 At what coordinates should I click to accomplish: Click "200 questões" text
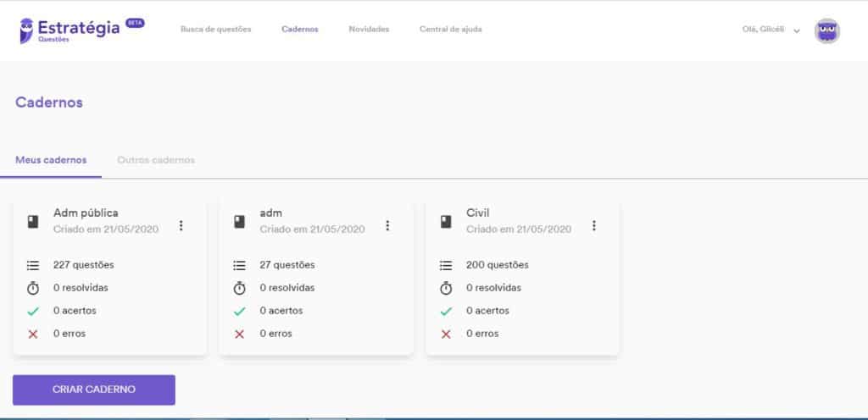pyautogui.click(x=498, y=265)
